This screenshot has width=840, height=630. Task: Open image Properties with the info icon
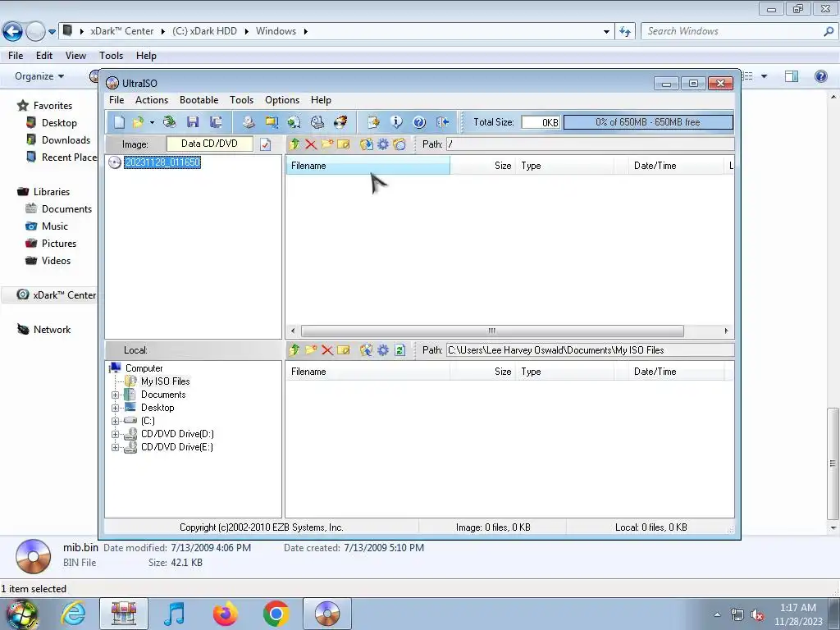[x=396, y=122]
